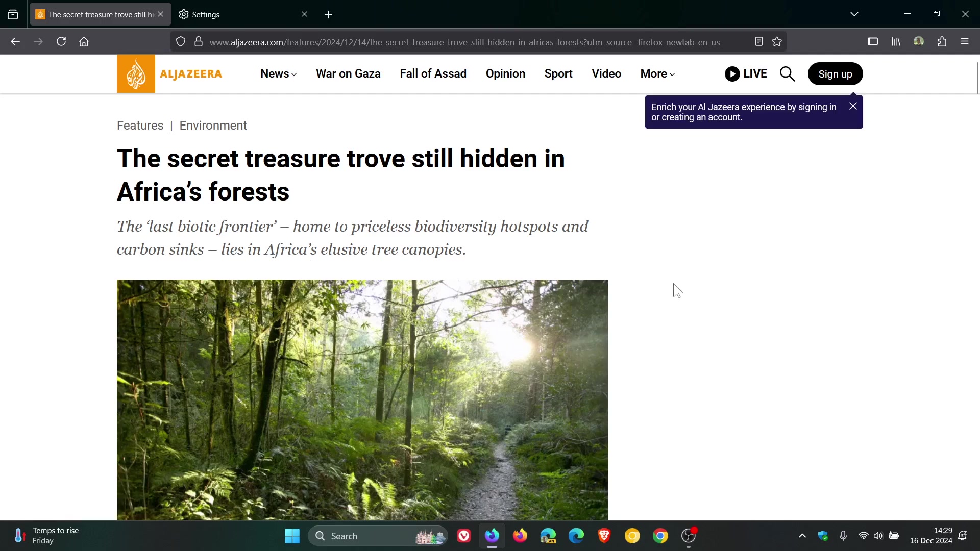View site security padlock information
The width and height of the screenshot is (980, 551).
(x=199, y=42)
